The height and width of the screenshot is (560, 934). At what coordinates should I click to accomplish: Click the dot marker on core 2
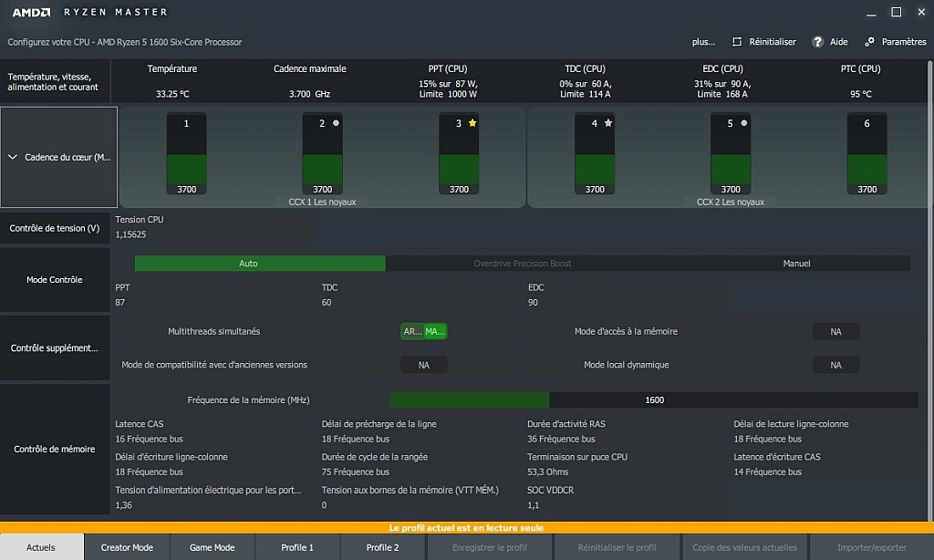point(336,123)
